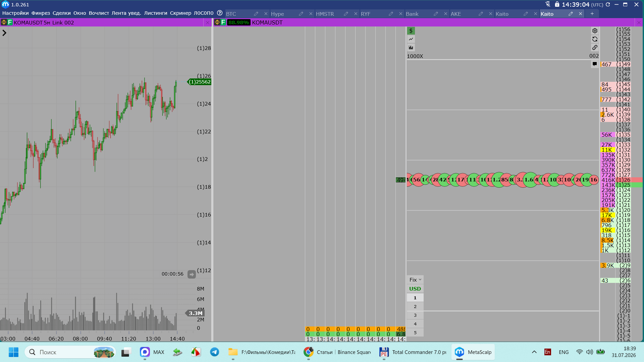
Task: Click the 772K level at price (1)27
Action: [616, 175]
